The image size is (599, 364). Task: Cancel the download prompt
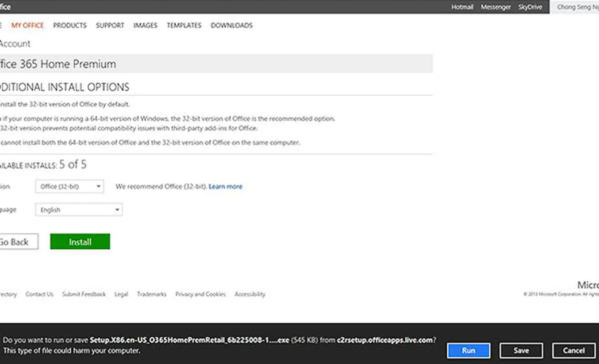pyautogui.click(x=574, y=351)
